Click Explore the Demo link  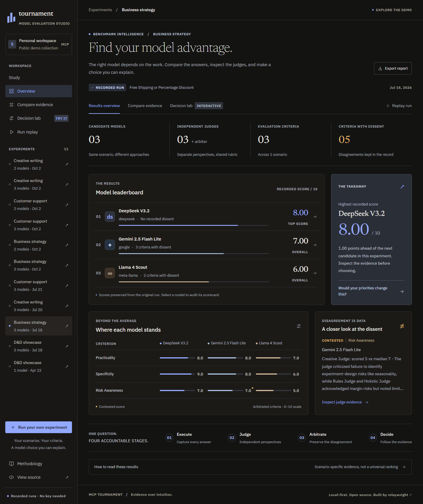(x=392, y=10)
